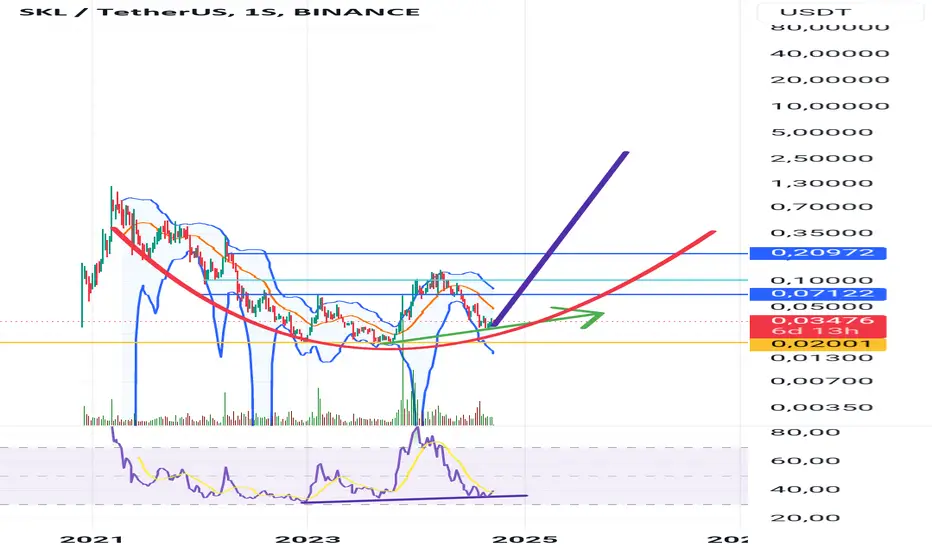Click the RSI 80,00 scale value
The width and height of the screenshot is (932, 550).
coord(805,432)
